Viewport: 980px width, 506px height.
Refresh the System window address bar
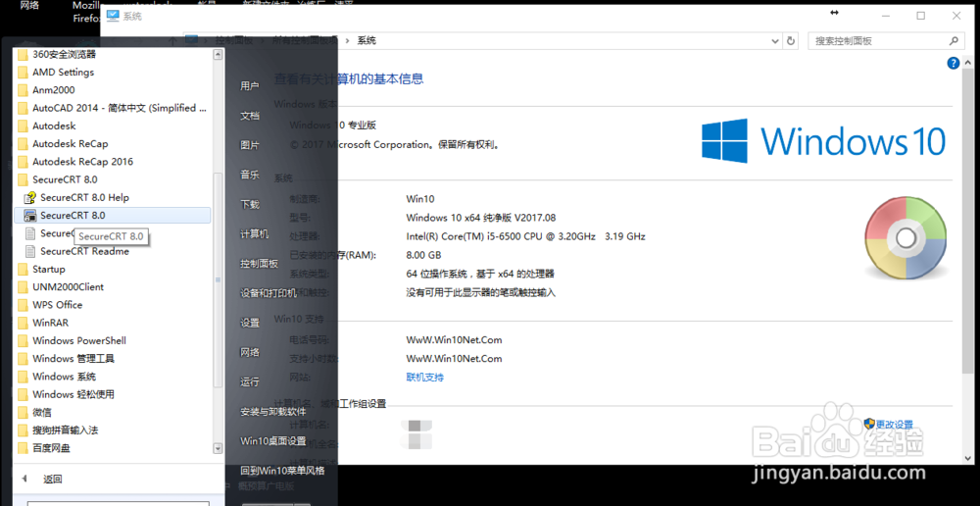(791, 40)
